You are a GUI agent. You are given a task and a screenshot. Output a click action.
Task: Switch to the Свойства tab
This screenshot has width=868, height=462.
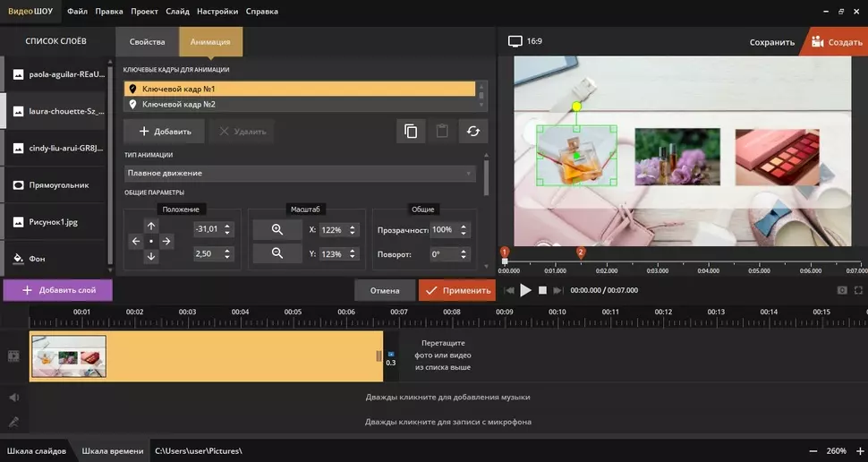(148, 42)
